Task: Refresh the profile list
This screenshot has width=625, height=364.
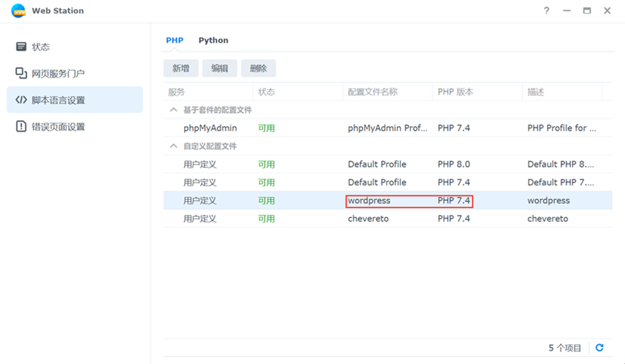Action: 599,348
